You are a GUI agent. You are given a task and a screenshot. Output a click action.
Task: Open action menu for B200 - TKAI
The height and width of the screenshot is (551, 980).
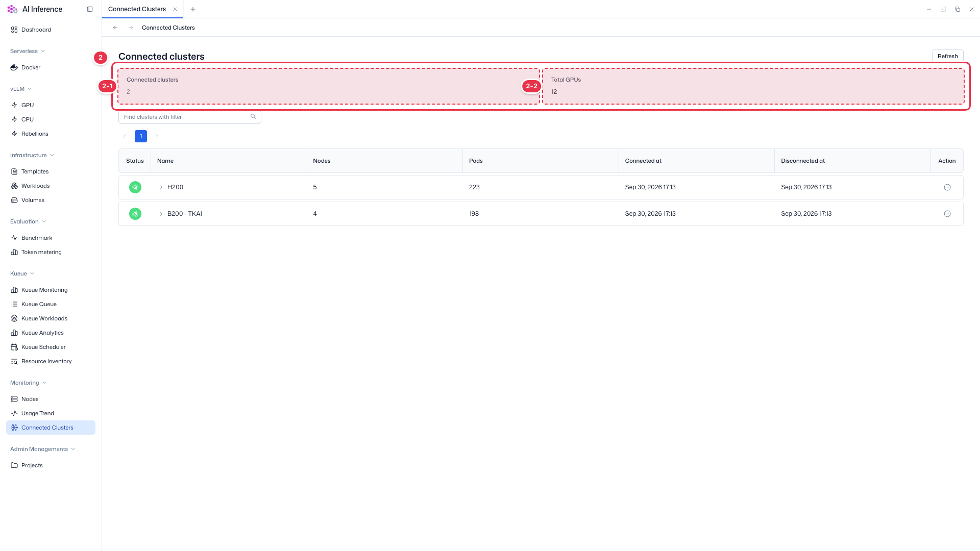coord(947,214)
